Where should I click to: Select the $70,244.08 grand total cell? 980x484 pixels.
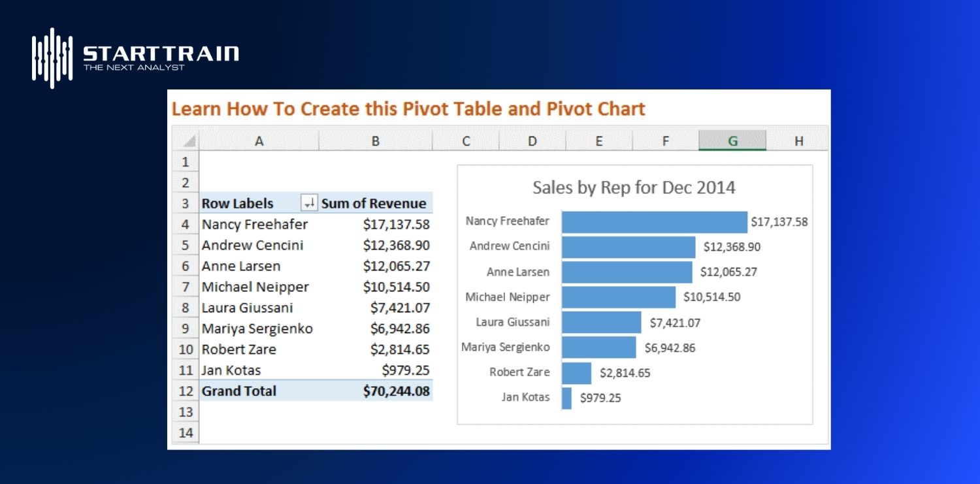tap(396, 391)
